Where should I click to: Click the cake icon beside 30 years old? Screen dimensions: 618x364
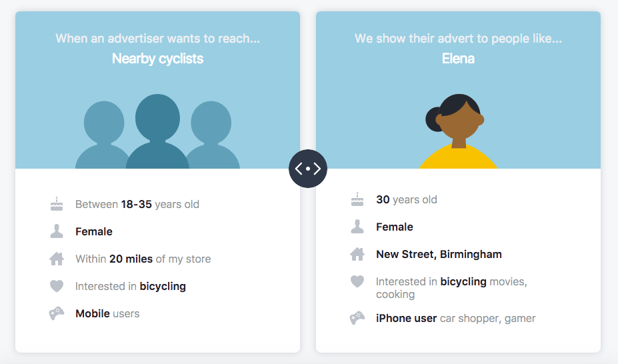tap(357, 199)
